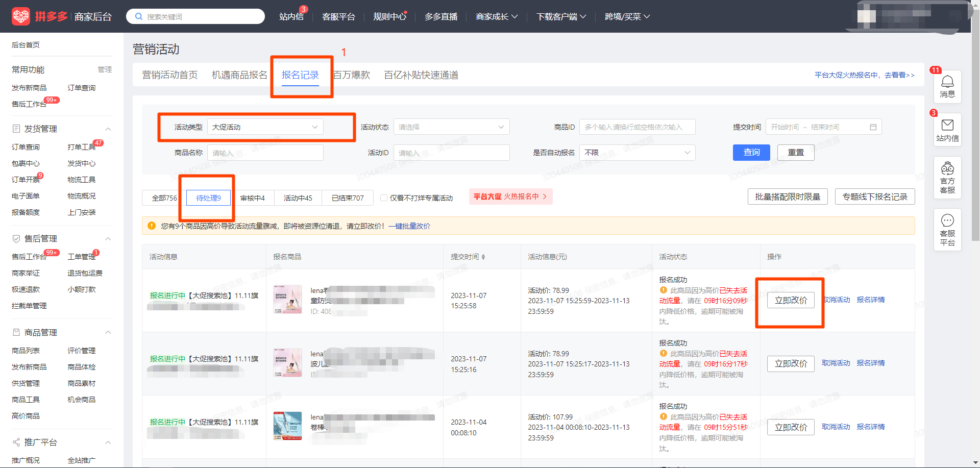The height and width of the screenshot is (468, 980).
Task: Click the search magnifier icon
Action: click(x=138, y=16)
